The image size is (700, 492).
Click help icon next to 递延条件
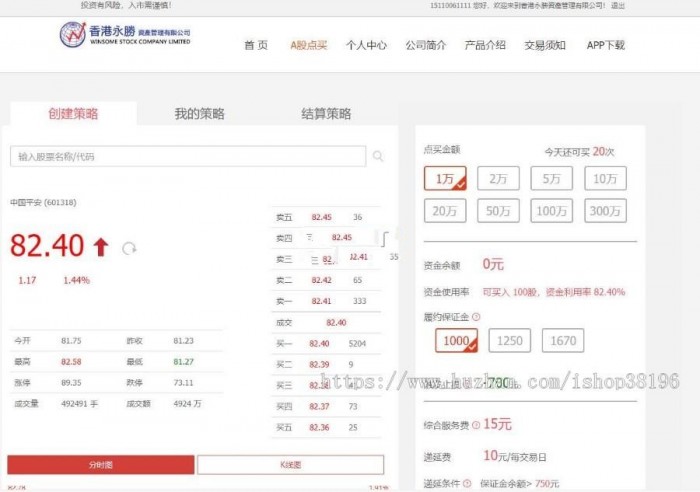point(468,484)
